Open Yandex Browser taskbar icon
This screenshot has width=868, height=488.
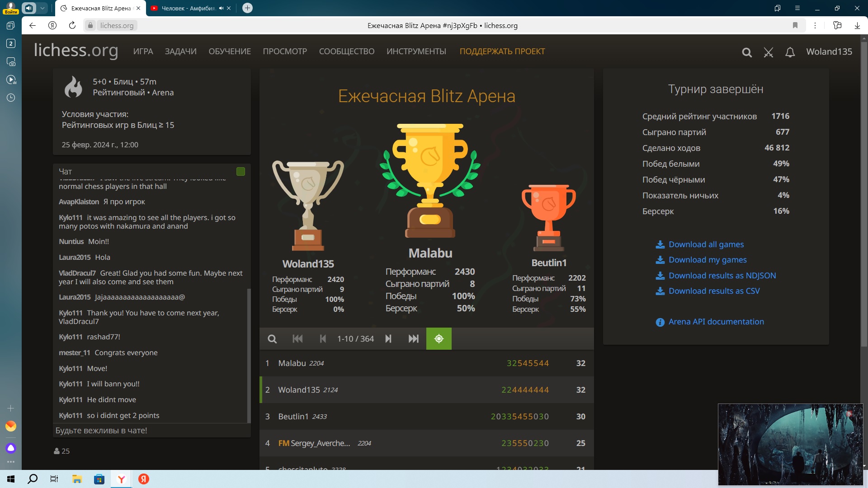[x=121, y=479]
